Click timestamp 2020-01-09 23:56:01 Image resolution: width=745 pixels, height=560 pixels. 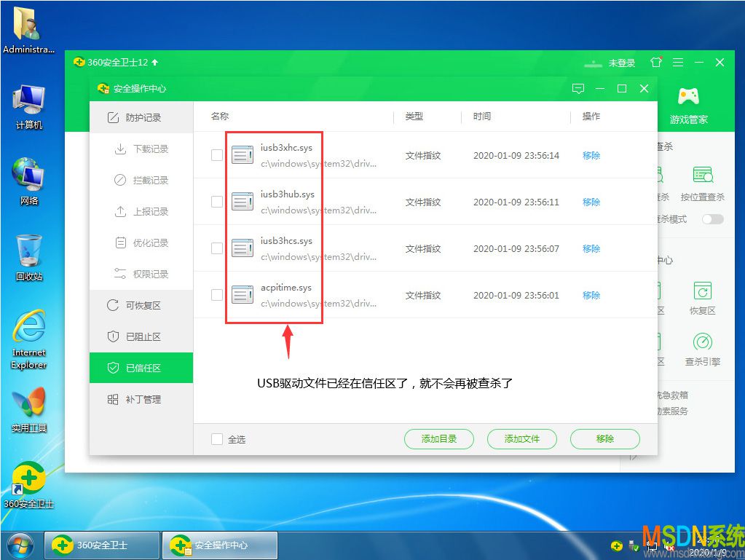tap(516, 295)
